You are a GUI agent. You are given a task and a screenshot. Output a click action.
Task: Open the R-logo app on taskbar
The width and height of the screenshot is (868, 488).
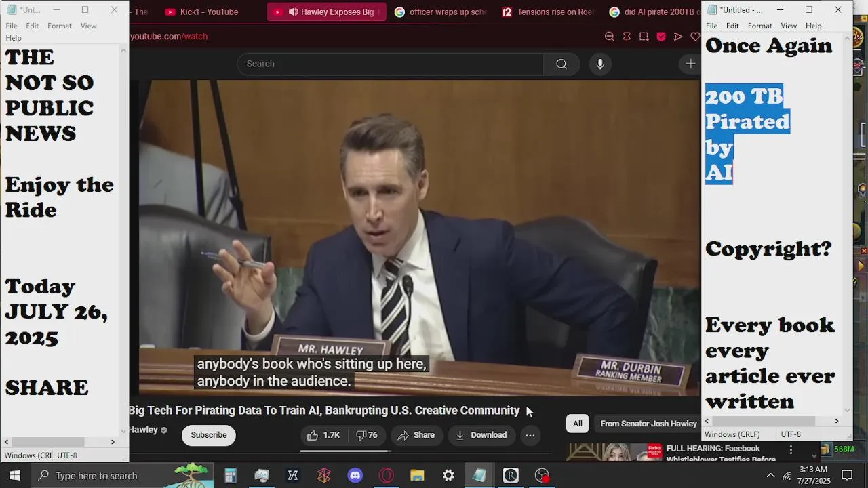[x=511, y=476]
